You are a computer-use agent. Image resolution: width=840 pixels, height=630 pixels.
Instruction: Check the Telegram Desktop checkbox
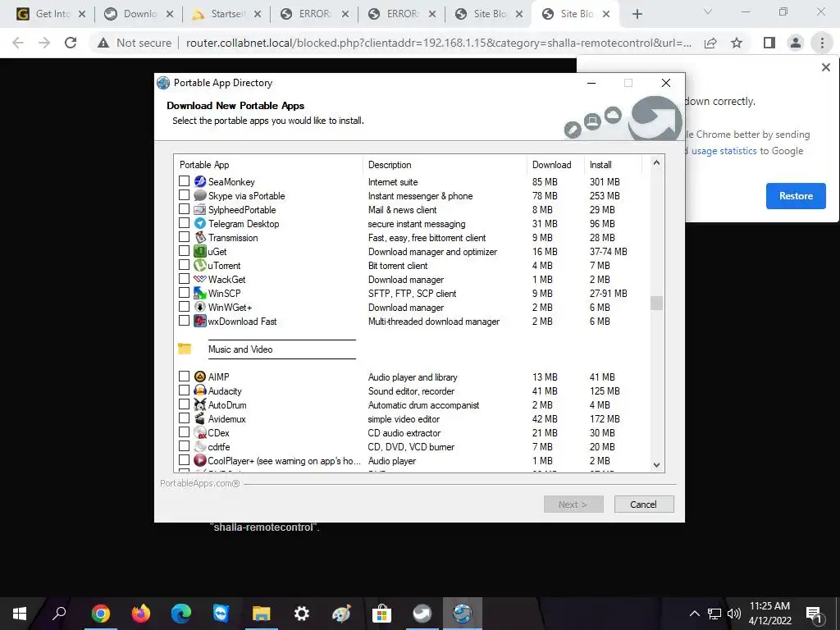coord(184,223)
